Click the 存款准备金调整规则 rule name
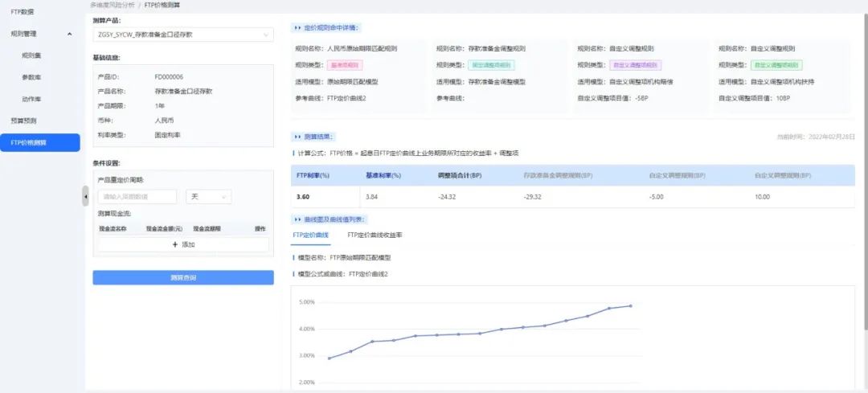 [x=497, y=49]
